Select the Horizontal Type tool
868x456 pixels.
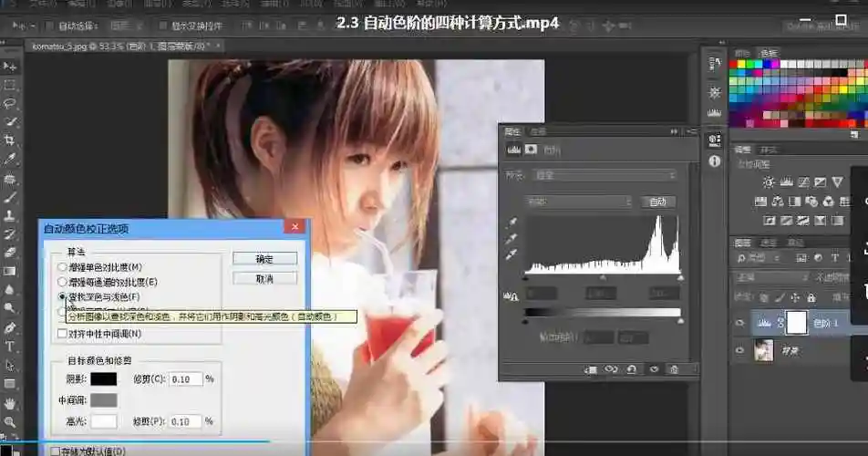tap(9, 347)
